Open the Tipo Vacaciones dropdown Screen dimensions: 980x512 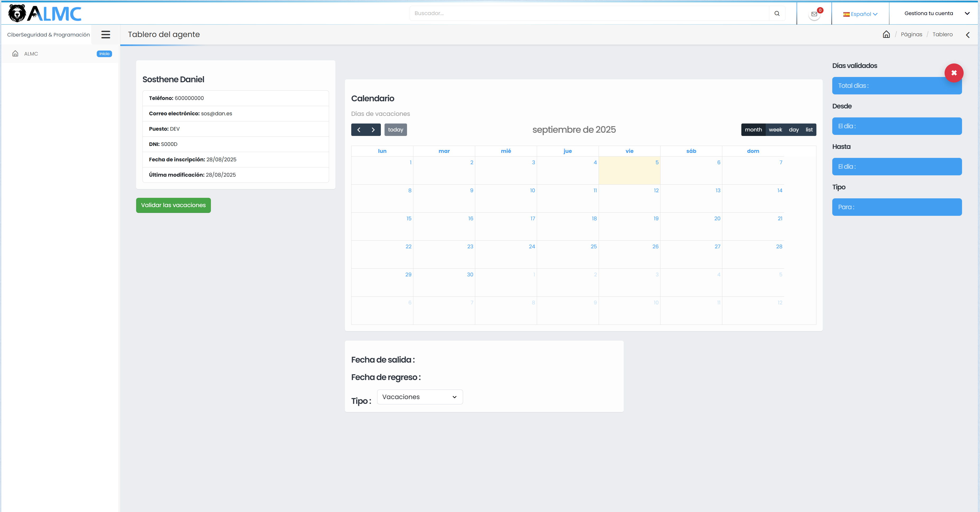(420, 397)
